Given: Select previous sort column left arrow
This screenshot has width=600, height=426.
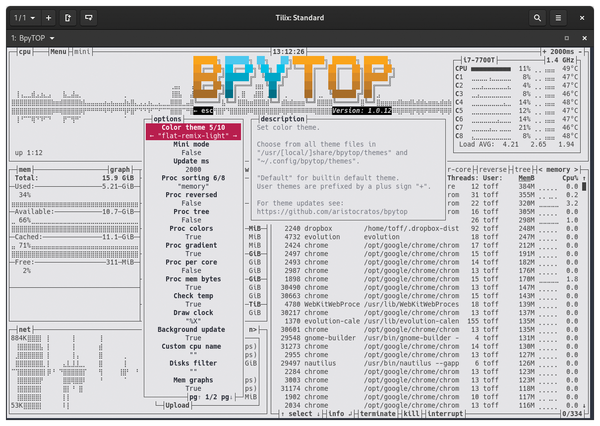Looking at the screenshot, I should (x=540, y=169).
